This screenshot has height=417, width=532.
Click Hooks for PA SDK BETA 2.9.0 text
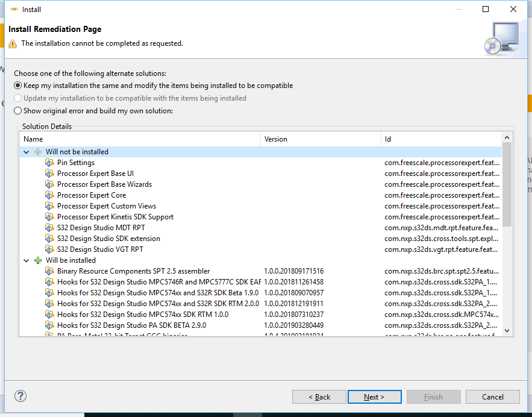click(x=131, y=325)
